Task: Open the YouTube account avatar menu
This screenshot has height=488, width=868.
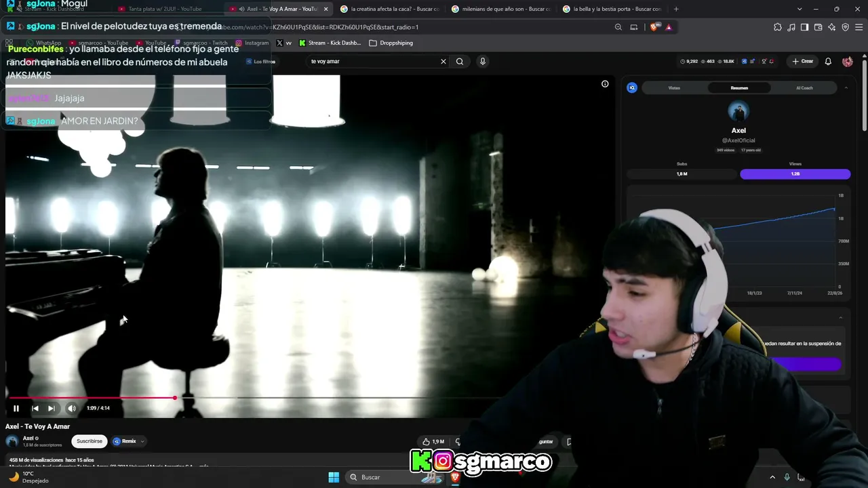Action: [x=848, y=61]
